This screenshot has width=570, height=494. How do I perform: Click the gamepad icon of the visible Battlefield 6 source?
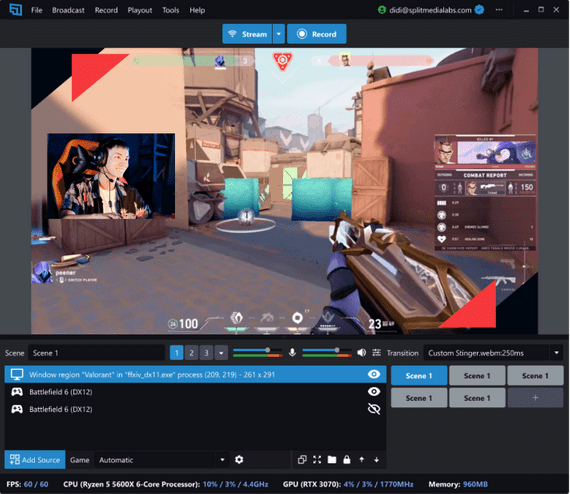point(17,392)
